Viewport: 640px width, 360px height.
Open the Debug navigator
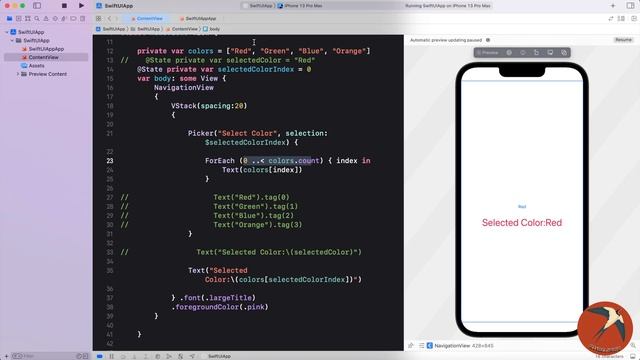(x=64, y=18)
